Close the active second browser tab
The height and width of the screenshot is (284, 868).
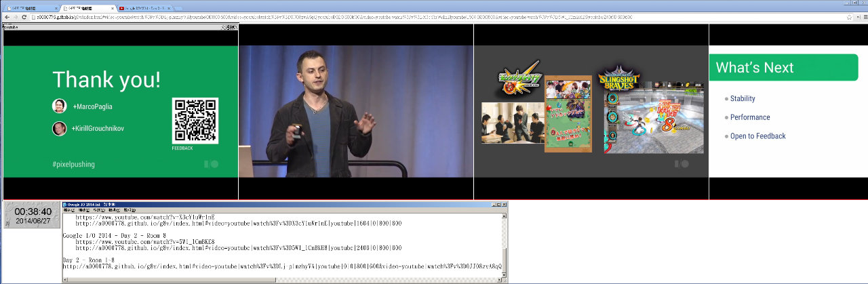pos(112,7)
